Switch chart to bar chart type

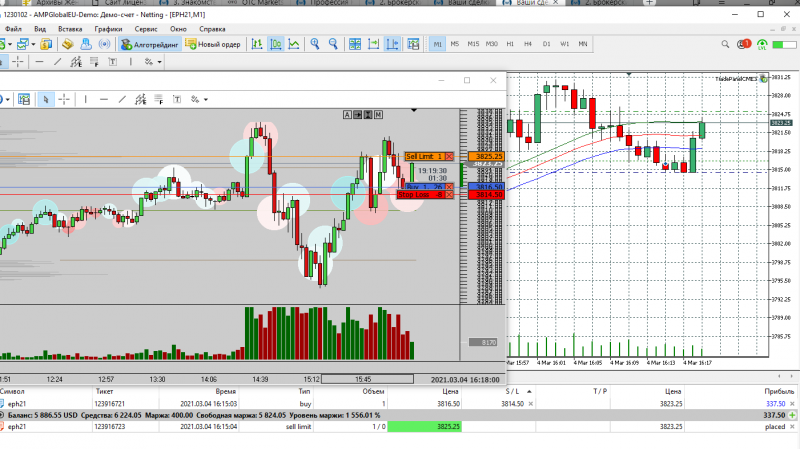pyautogui.click(x=257, y=44)
